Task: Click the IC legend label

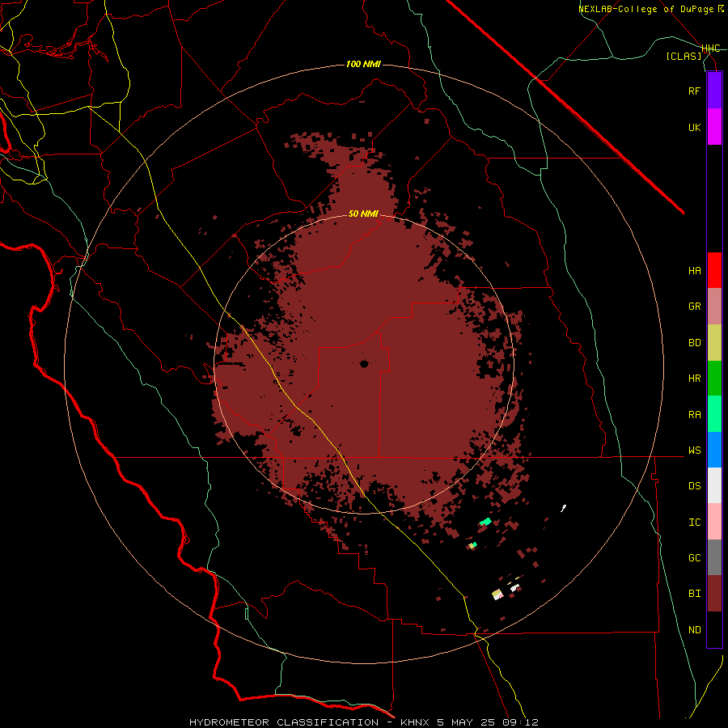Action: [x=694, y=522]
